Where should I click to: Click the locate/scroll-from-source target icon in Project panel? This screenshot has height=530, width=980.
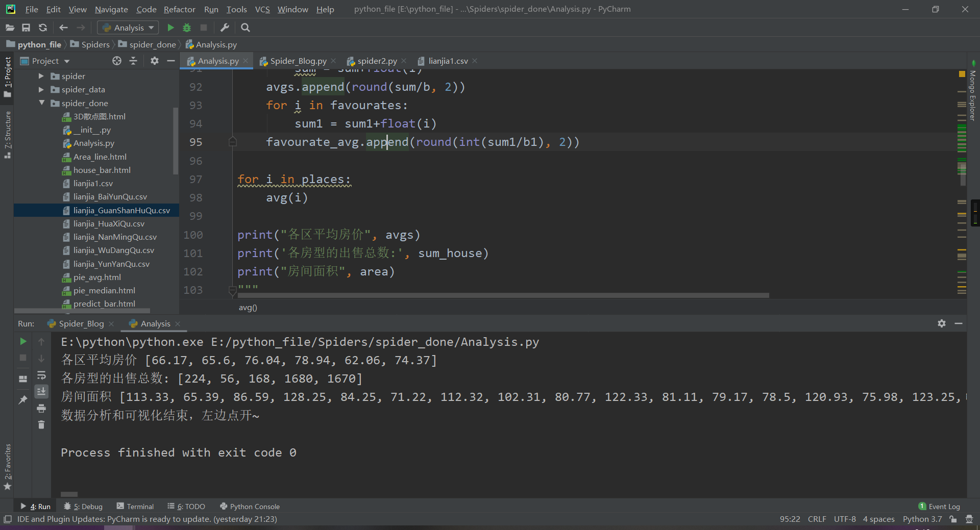point(117,61)
